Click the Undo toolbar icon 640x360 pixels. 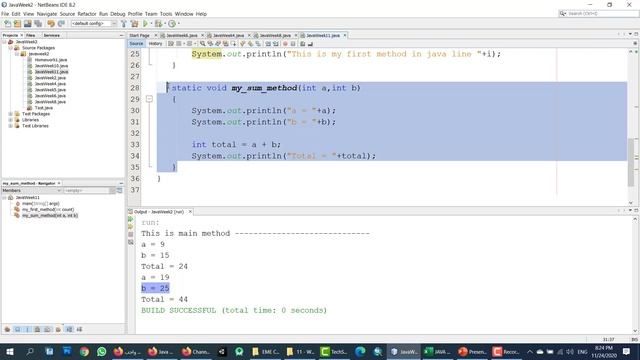(51, 24)
